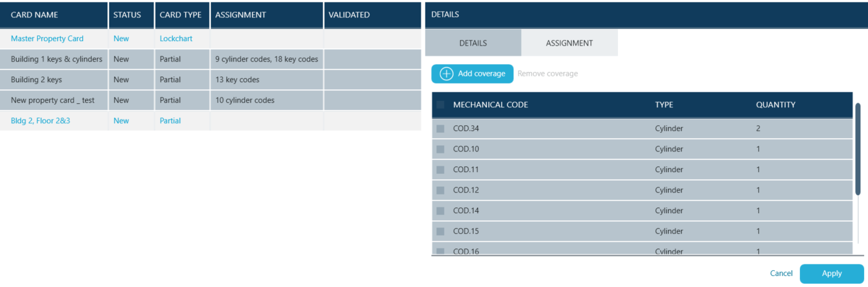The image size is (868, 287).
Task: Sort by the Mechanical Code column header
Action: tap(490, 105)
